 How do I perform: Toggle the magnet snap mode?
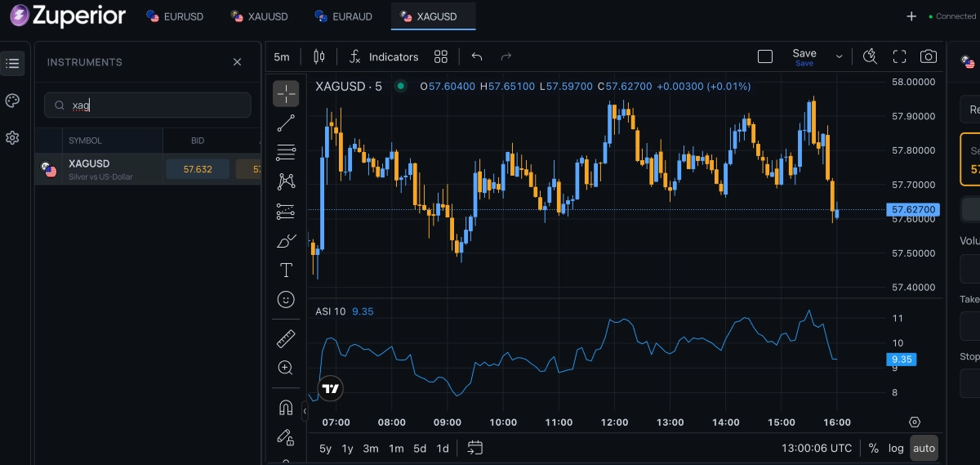[x=286, y=407]
